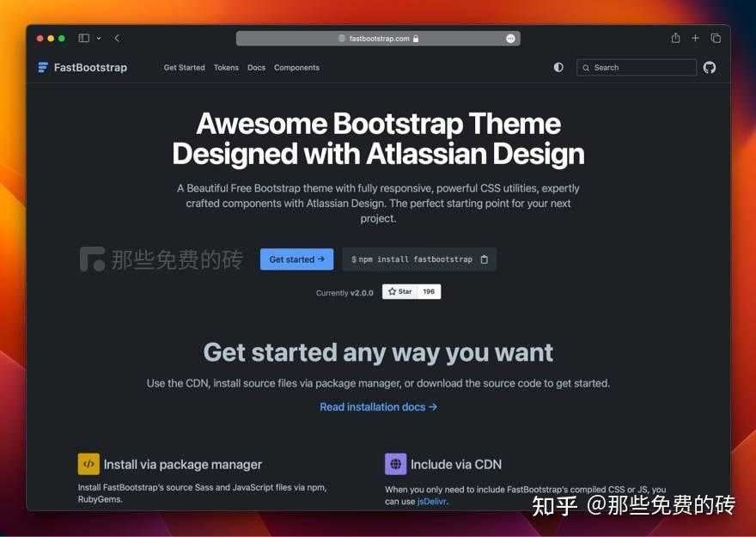Open the Docs navigation item

[256, 67]
